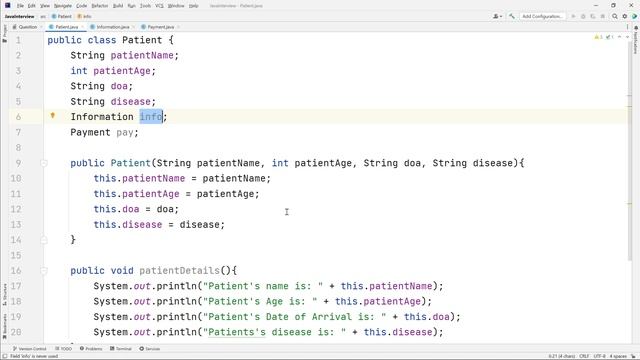Open the Code menu

(82, 6)
